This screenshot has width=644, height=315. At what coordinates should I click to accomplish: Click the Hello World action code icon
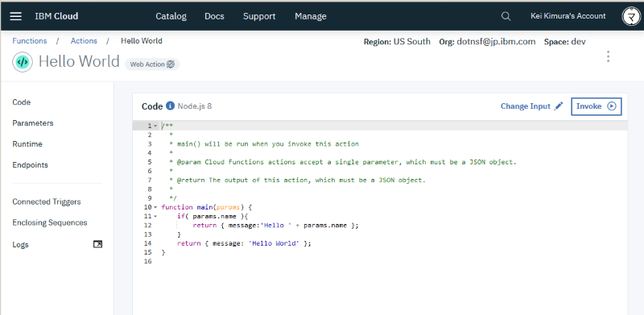[23, 63]
